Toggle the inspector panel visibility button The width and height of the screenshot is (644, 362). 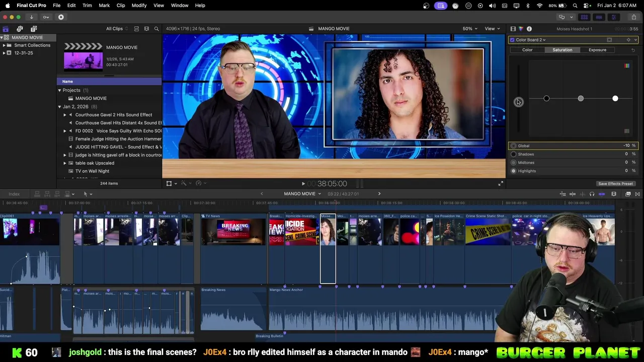click(x=613, y=17)
